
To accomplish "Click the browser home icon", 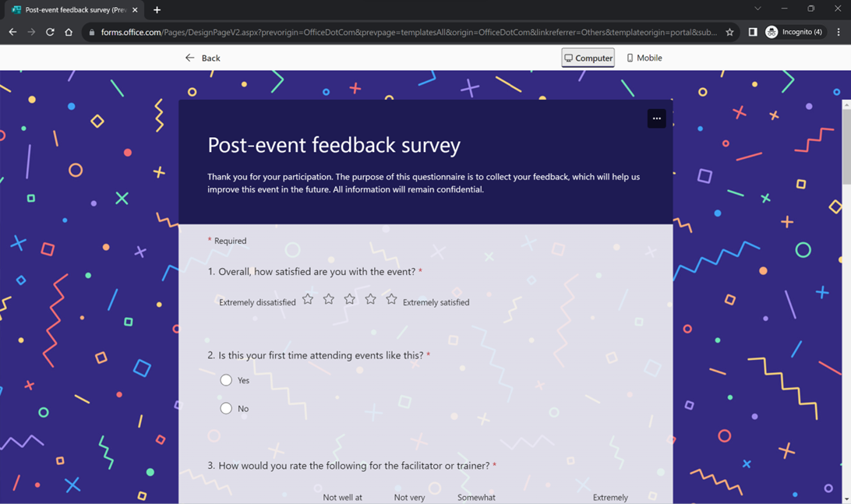I will click(69, 32).
